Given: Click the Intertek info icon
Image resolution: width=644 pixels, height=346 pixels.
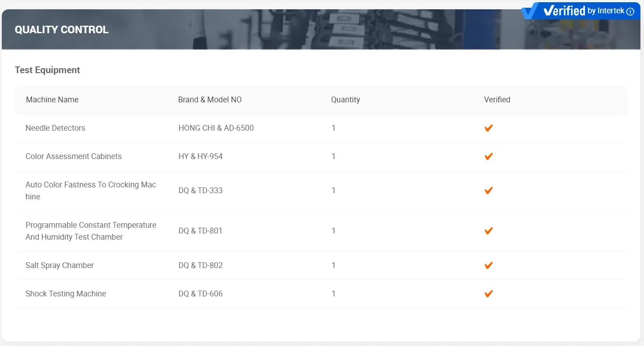Looking at the screenshot, I should pos(630,12).
